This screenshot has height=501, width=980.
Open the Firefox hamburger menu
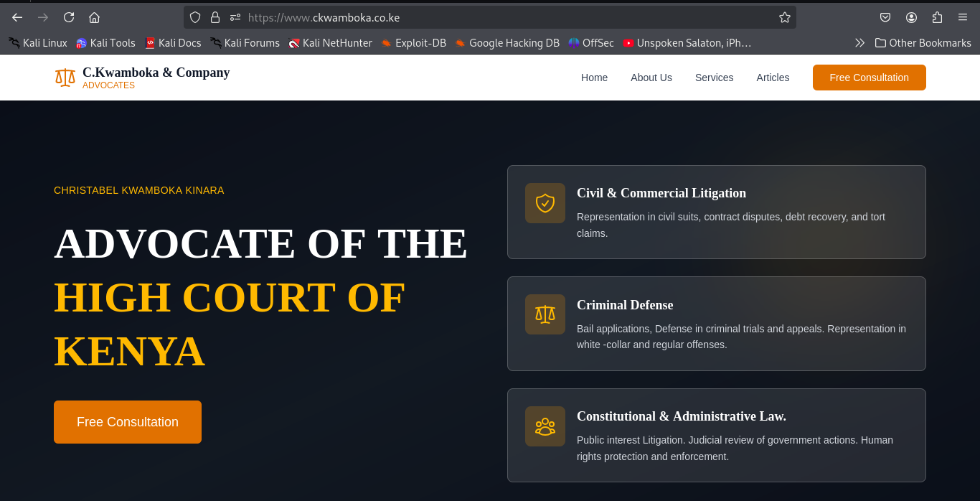point(963,17)
